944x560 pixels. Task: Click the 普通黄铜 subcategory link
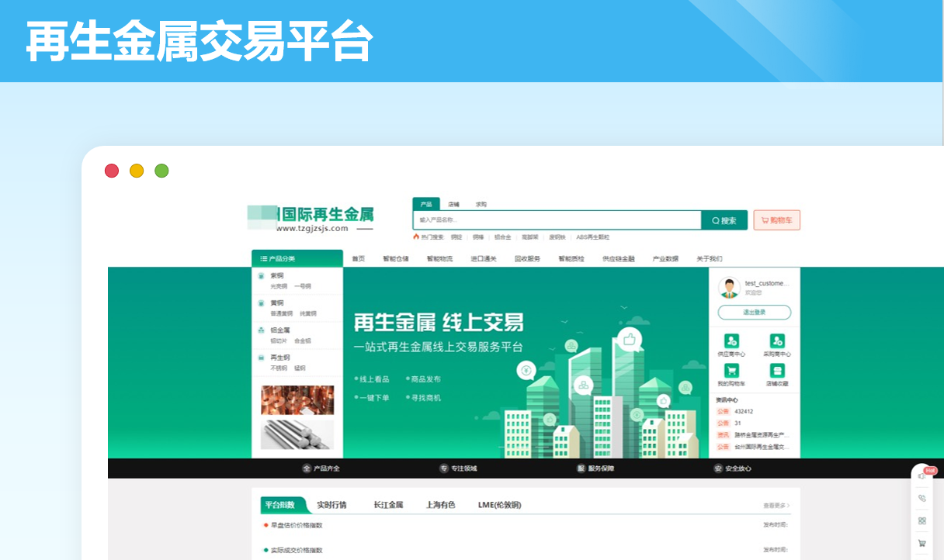(x=282, y=313)
